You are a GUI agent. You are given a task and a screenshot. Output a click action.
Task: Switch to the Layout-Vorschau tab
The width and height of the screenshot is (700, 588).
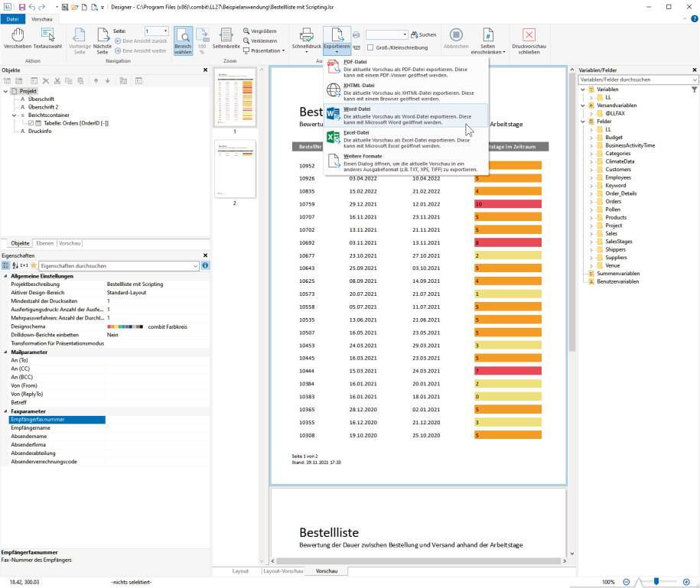pyautogui.click(x=283, y=571)
